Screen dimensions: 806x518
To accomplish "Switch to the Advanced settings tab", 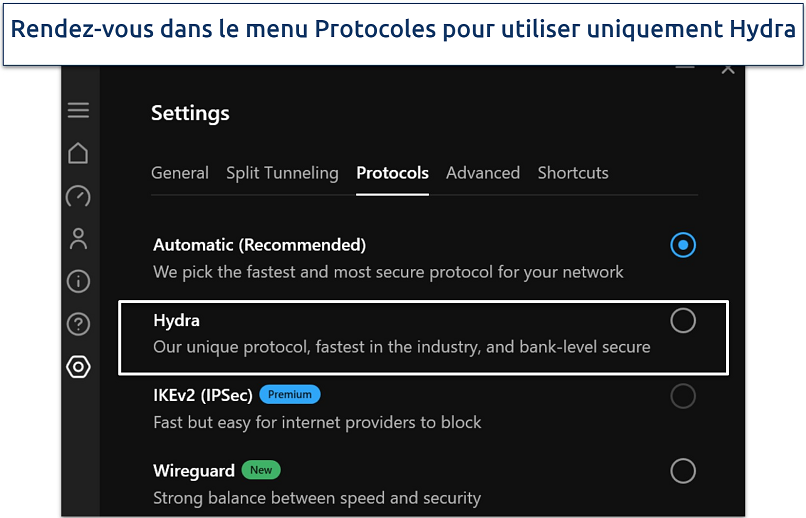I will (483, 173).
